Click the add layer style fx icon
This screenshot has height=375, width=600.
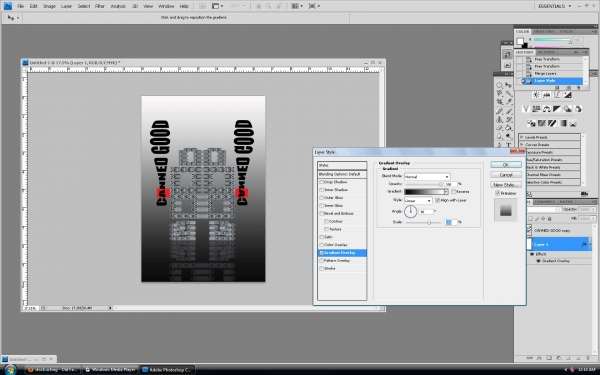click(x=539, y=358)
